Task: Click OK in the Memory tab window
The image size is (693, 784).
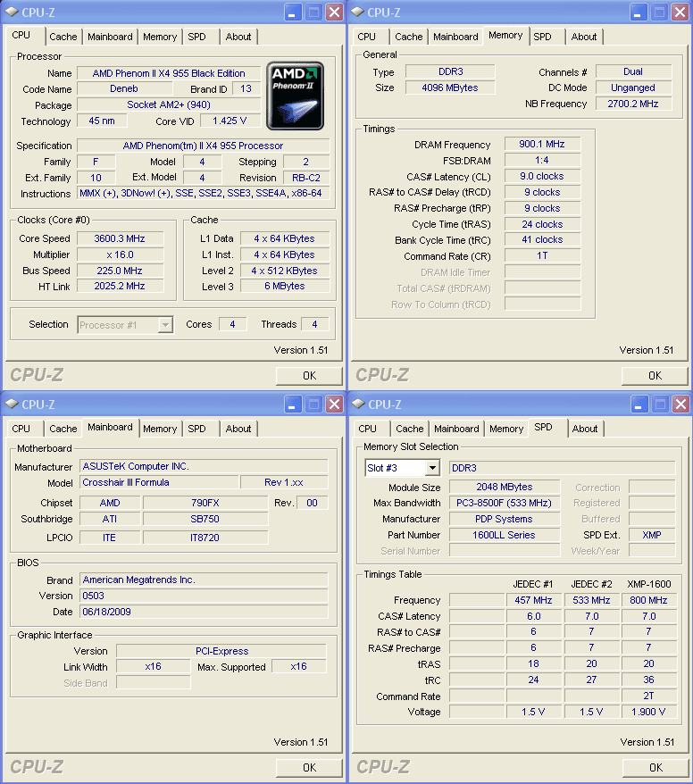Action: (x=655, y=376)
